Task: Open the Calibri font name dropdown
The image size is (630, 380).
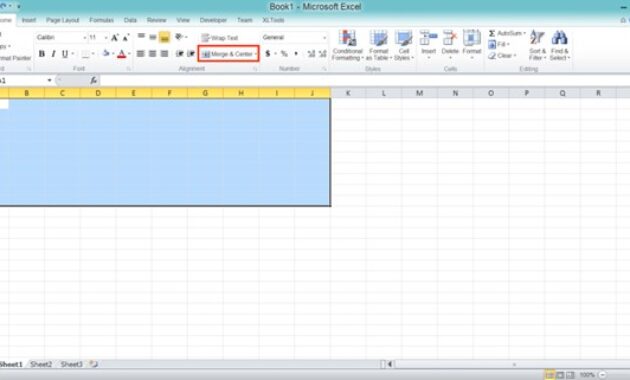Action: (85, 38)
